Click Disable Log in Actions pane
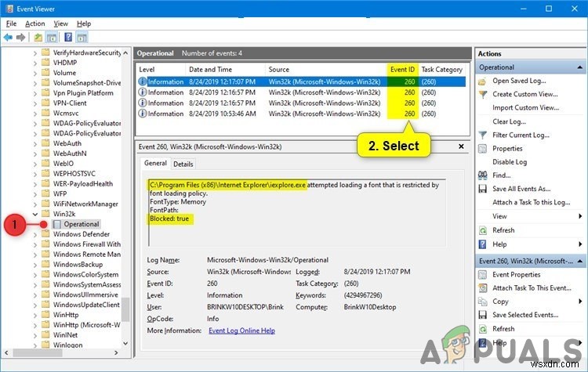The width and height of the screenshot is (588, 372). coord(510,162)
